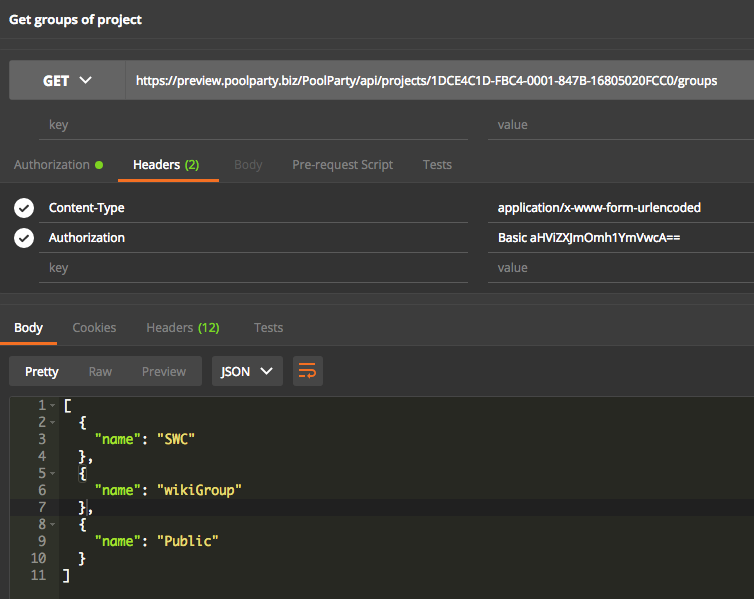Uncheck the Authorization header checkbox
Screen dimensions: 754x599
point(24,238)
